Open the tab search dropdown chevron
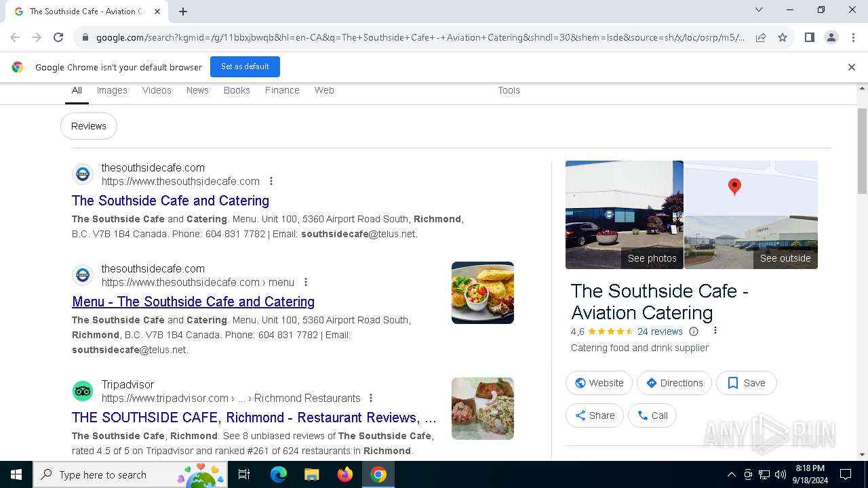Screen dimensions: 868x488 tap(759, 9)
